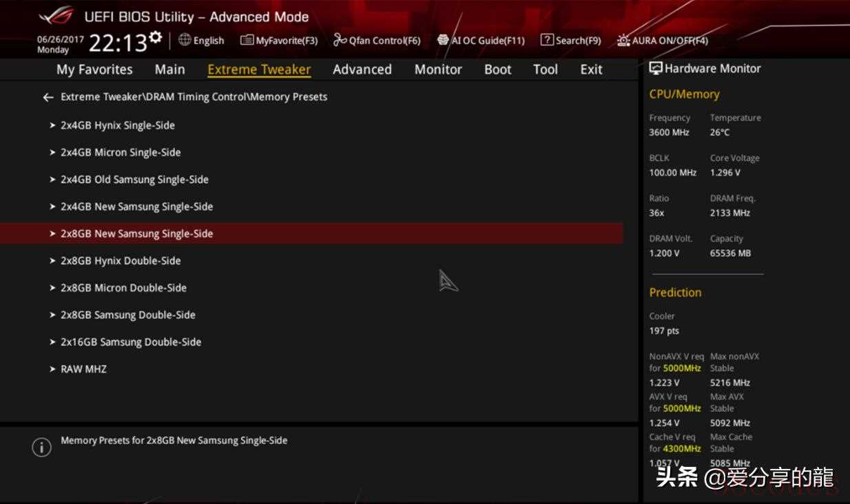Image resolution: width=850 pixels, height=504 pixels.
Task: Click the 65536 MB capacity value
Action: click(731, 253)
